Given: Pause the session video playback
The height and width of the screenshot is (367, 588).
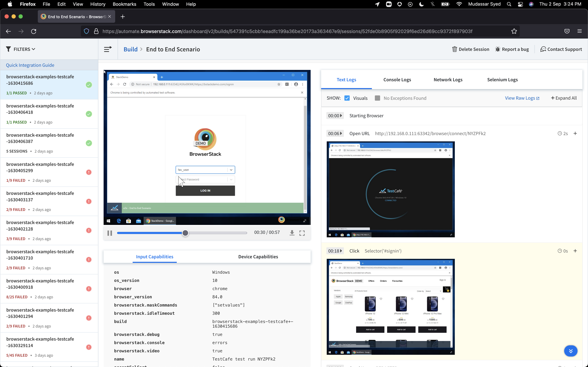Looking at the screenshot, I should coord(110,233).
